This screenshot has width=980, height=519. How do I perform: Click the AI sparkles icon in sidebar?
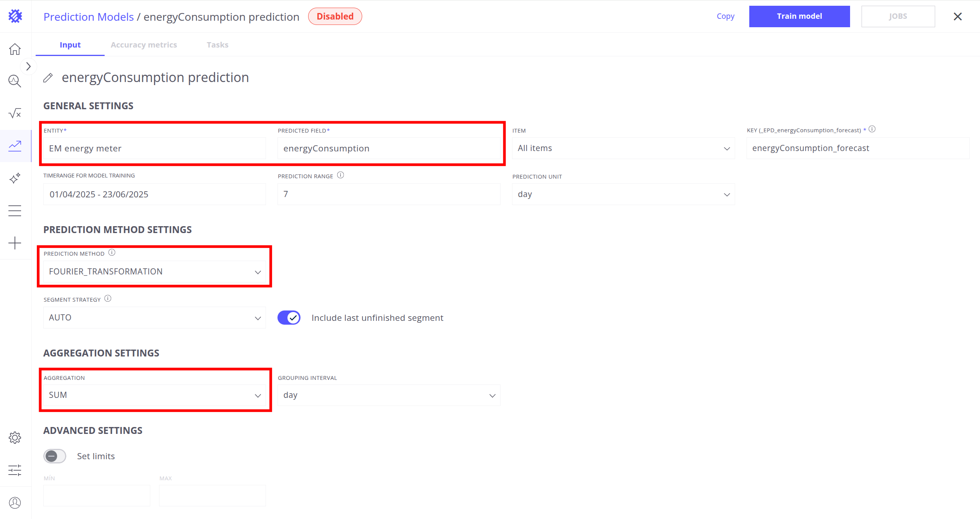point(15,178)
